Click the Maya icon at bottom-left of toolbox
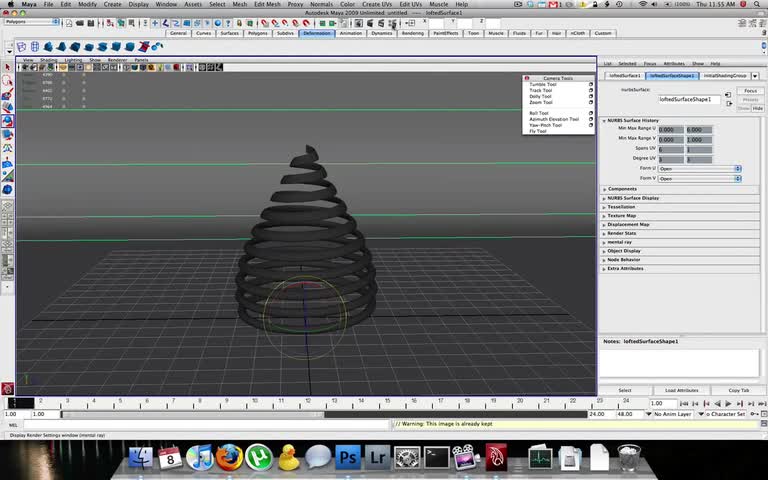The width and height of the screenshot is (768, 480). coord(7,388)
